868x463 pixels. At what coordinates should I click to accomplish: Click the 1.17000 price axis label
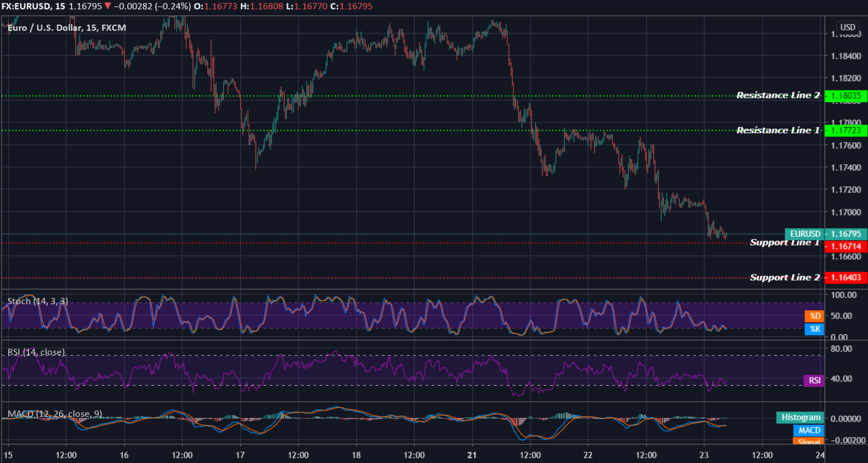(x=846, y=212)
